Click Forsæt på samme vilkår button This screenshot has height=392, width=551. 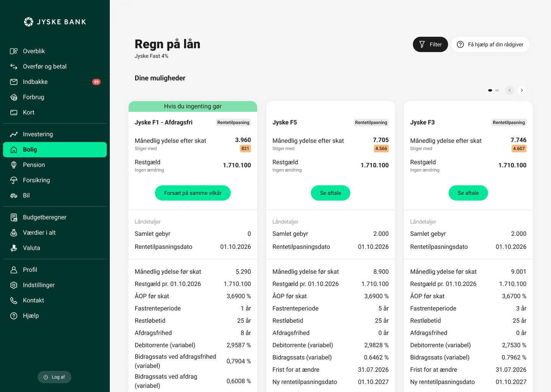(x=193, y=193)
